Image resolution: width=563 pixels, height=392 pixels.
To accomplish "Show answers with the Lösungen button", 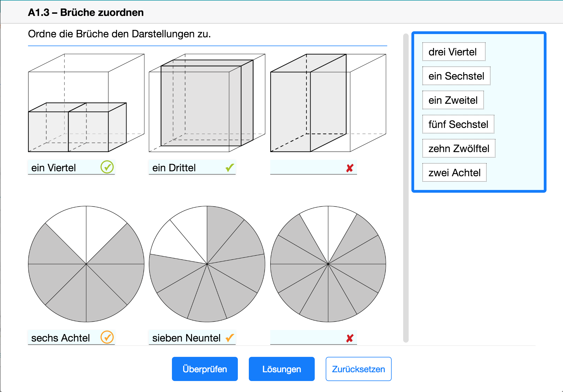I will [281, 369].
